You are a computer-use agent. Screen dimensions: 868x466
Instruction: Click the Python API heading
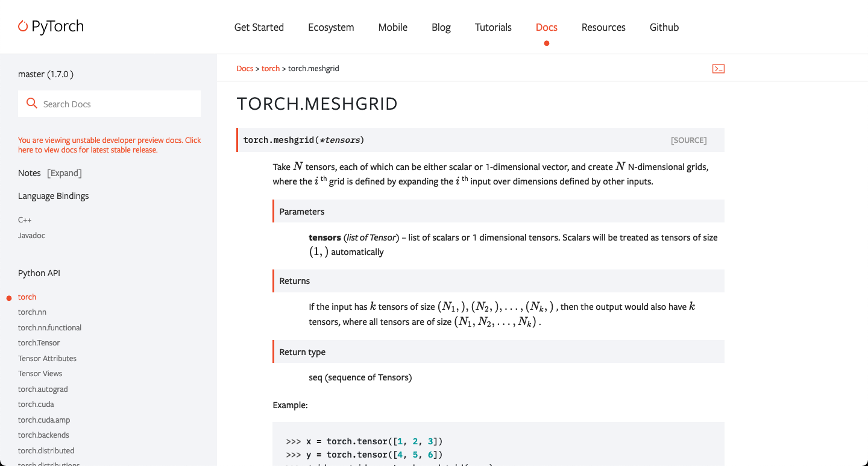39,273
